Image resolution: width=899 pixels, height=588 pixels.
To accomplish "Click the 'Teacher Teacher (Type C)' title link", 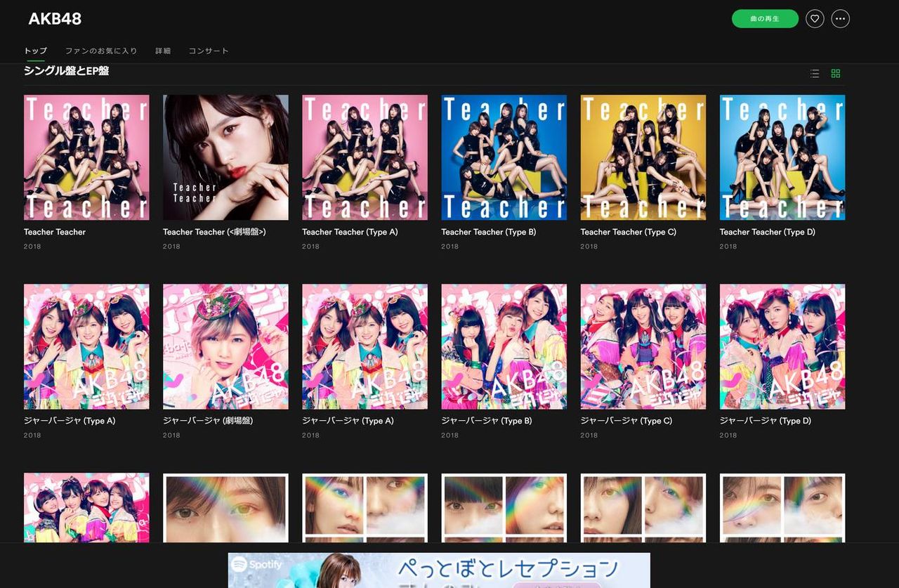I will coord(629,232).
